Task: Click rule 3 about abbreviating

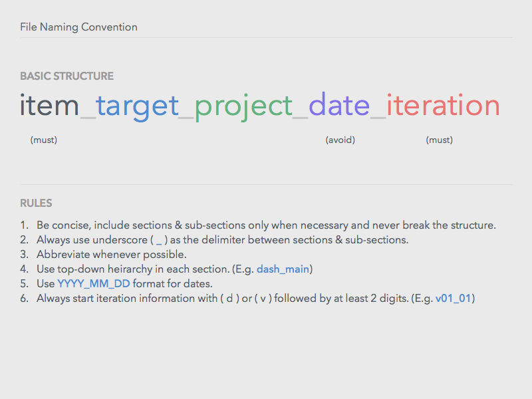Action: (113, 254)
